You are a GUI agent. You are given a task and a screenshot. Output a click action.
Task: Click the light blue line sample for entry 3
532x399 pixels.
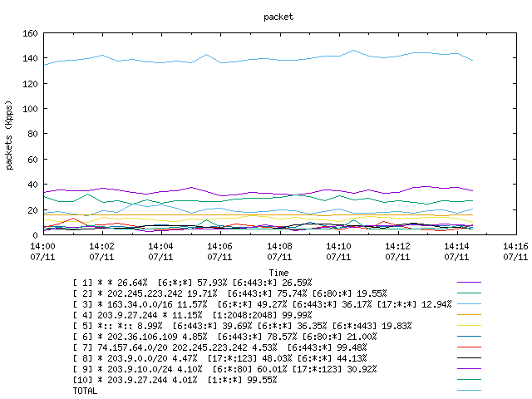click(x=469, y=304)
